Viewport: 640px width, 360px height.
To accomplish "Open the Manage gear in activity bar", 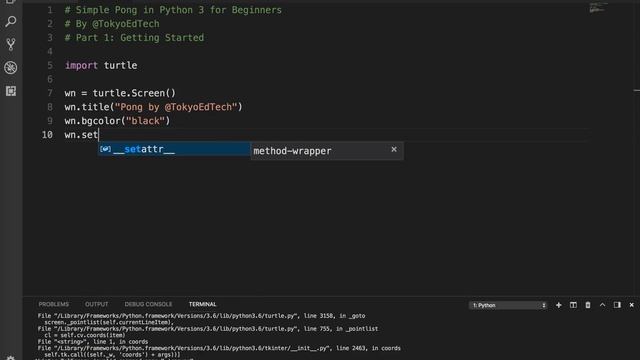I will (x=11, y=358).
